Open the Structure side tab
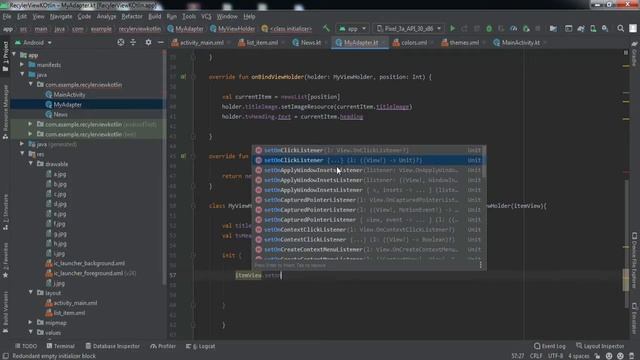This screenshot has height=360, width=640. coord(5,211)
